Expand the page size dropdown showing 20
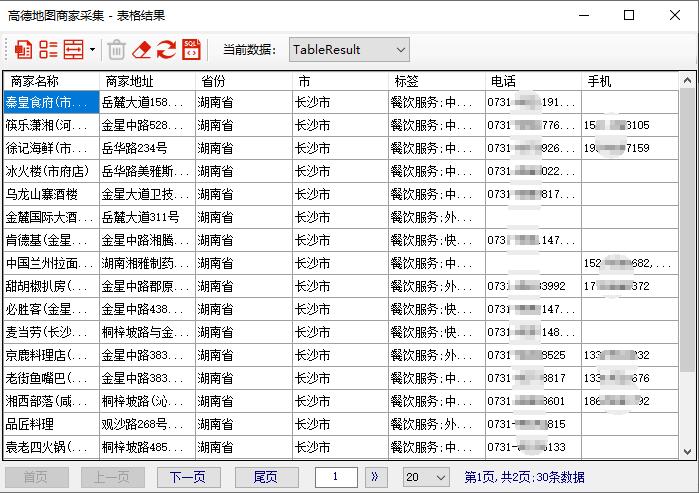Screen dimensions: 699x493 (x=425, y=477)
